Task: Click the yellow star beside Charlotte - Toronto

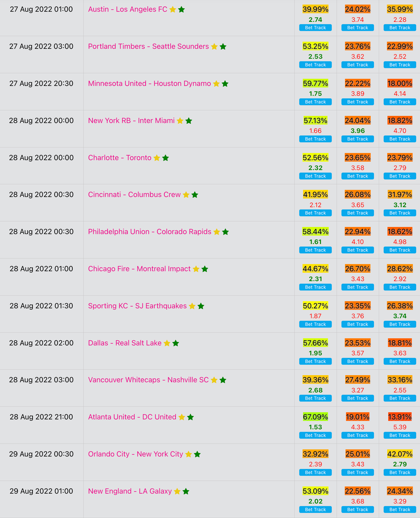Action: click(157, 158)
